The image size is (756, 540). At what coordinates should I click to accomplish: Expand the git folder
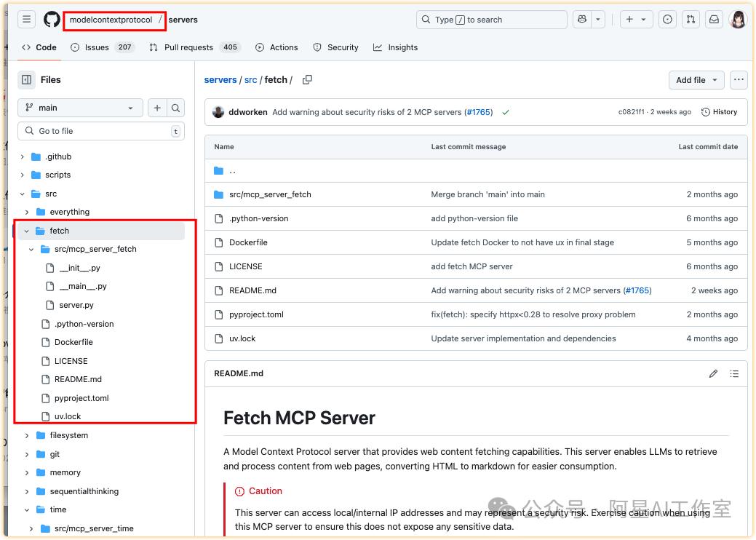click(27, 454)
